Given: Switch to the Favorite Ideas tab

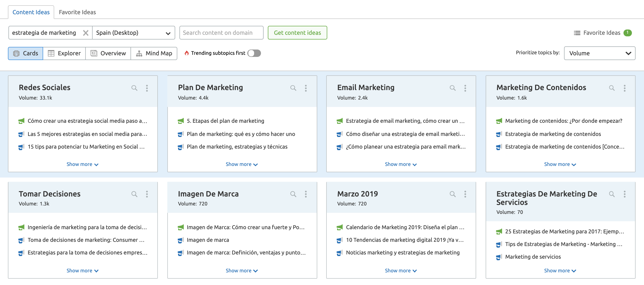Looking at the screenshot, I should point(77,12).
